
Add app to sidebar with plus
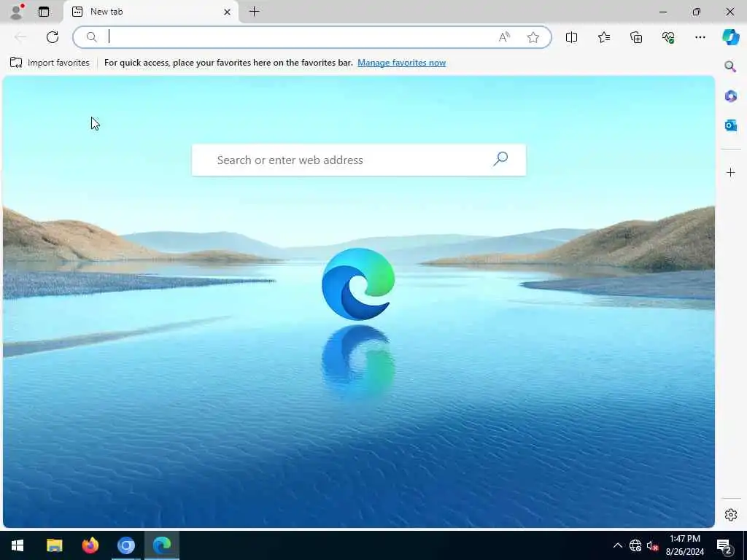click(731, 172)
